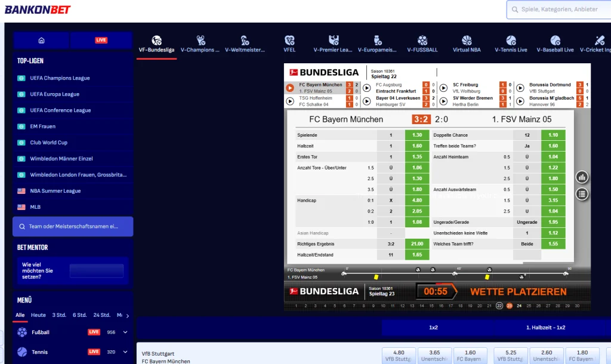Image resolution: width=611 pixels, height=364 pixels.
Task: Expand the Fußball category chevron
Action: (124, 332)
